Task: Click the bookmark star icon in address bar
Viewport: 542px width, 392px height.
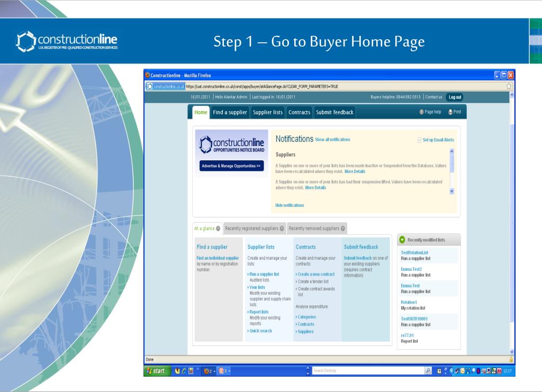Action: (x=509, y=86)
